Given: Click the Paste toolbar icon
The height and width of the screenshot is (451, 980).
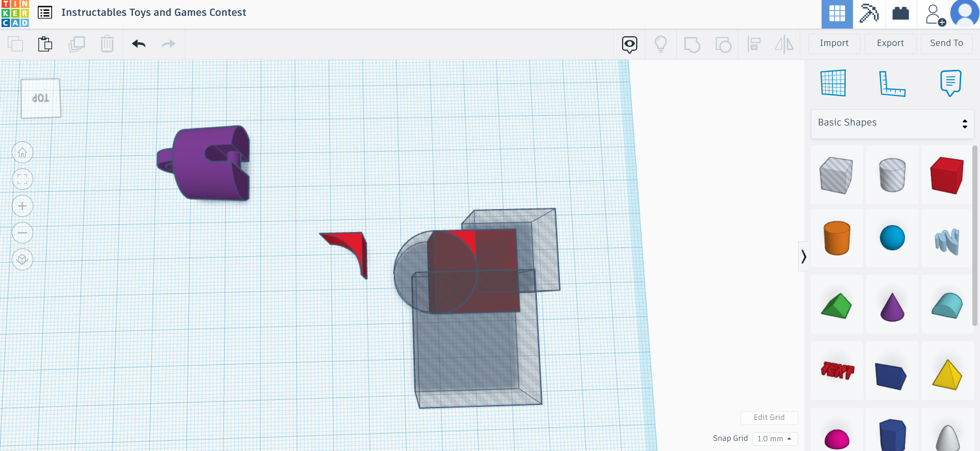Looking at the screenshot, I should 45,44.
